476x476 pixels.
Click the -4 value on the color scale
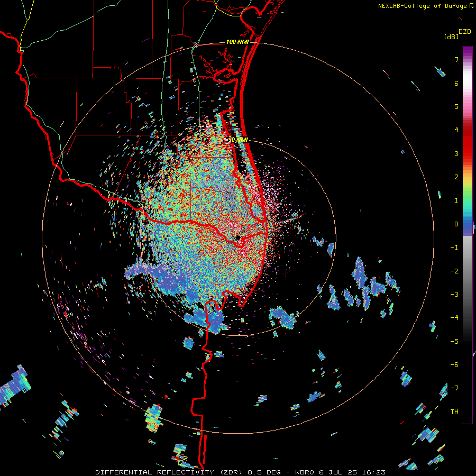click(x=454, y=317)
